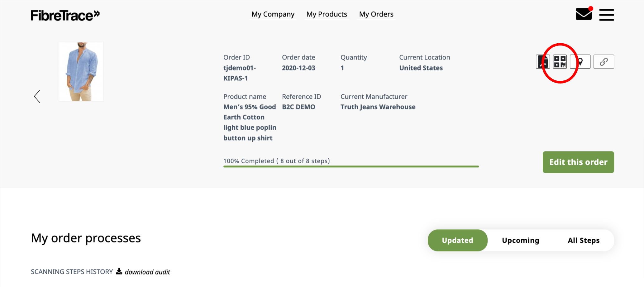This screenshot has width=644, height=287.
Task: Click the FibreTrace logo
Action: point(64,15)
